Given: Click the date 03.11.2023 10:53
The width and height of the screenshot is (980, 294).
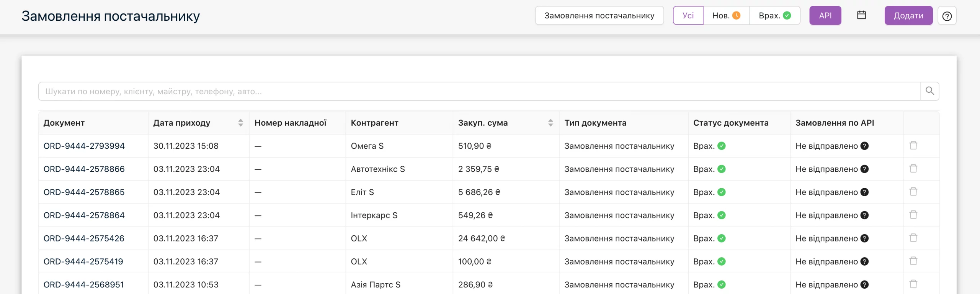Looking at the screenshot, I should [x=186, y=285].
